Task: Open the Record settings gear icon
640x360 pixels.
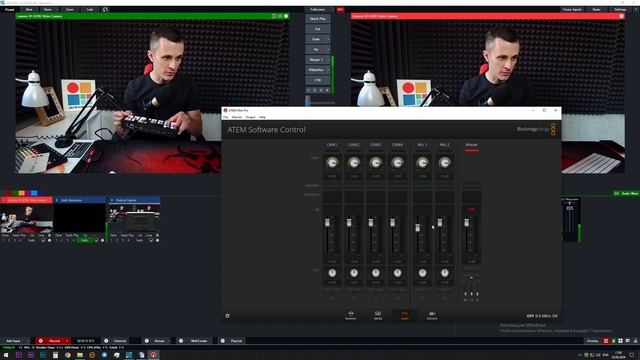Action: click(40, 341)
